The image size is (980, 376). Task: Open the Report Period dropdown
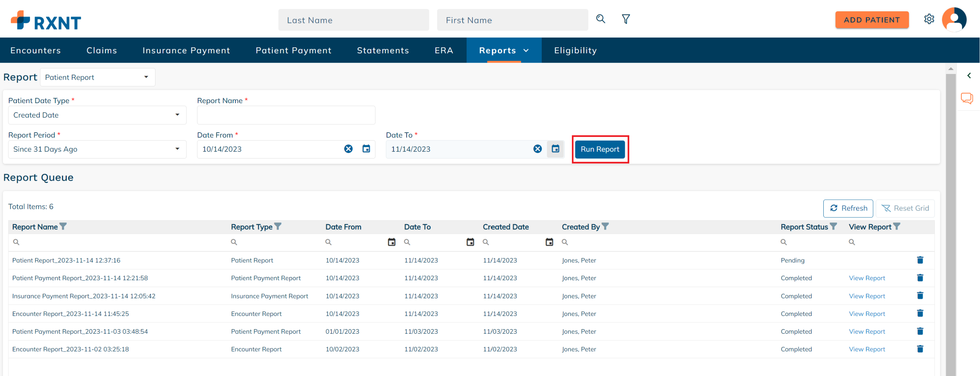click(97, 149)
